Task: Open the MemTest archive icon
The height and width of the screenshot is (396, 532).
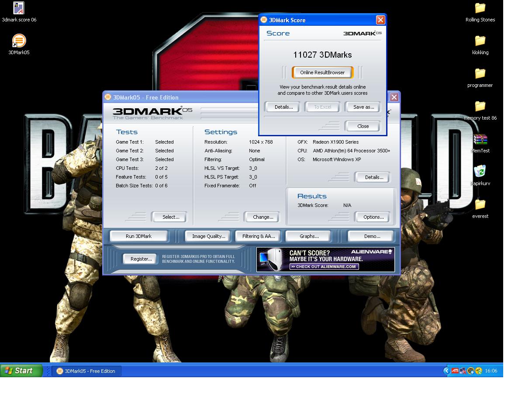Action: pos(480,139)
